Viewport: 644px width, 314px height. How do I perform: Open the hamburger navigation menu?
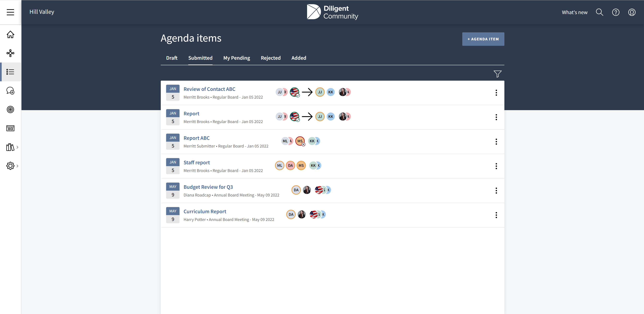(10, 12)
